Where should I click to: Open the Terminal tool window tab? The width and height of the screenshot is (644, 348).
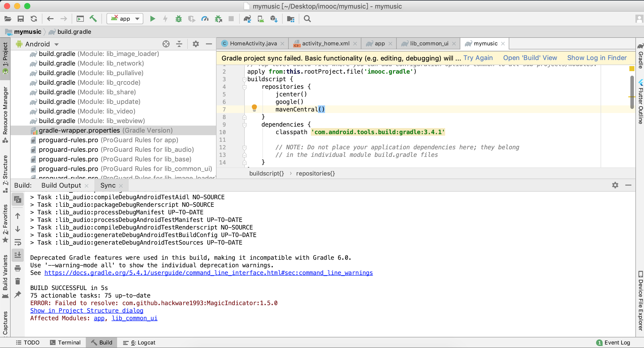click(x=65, y=342)
